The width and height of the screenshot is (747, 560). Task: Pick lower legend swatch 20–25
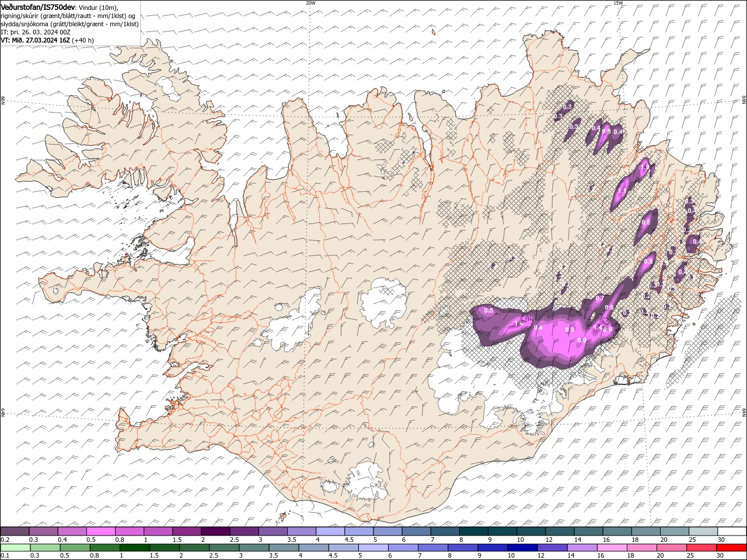(x=671, y=548)
